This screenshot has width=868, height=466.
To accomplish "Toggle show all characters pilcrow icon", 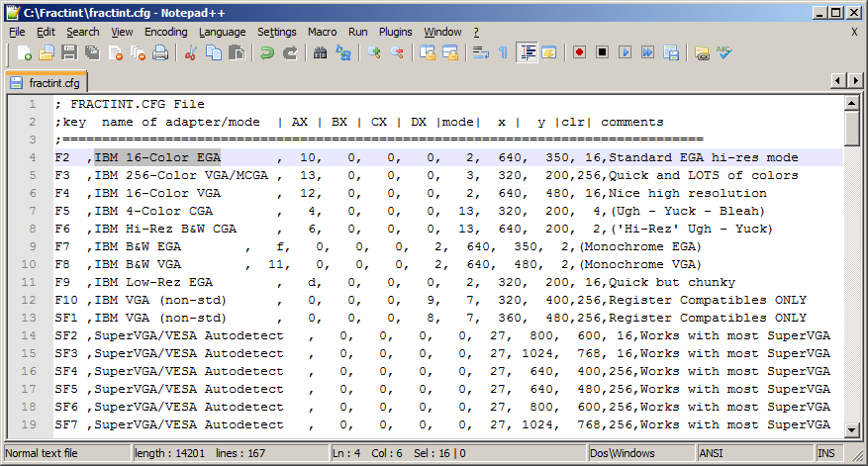I will coord(503,53).
